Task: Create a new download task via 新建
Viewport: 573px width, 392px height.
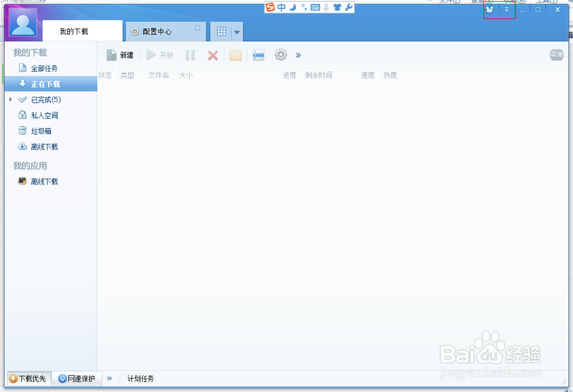Action: [120, 54]
